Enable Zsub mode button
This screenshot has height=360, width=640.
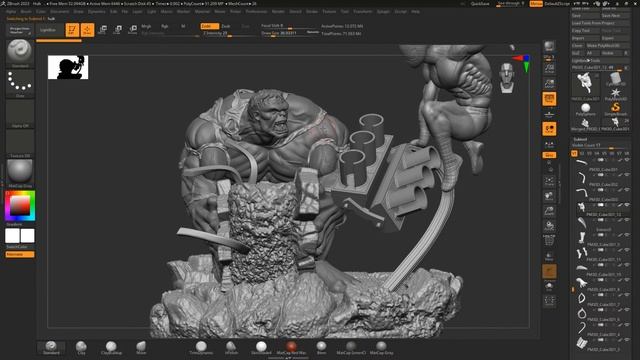226,26
